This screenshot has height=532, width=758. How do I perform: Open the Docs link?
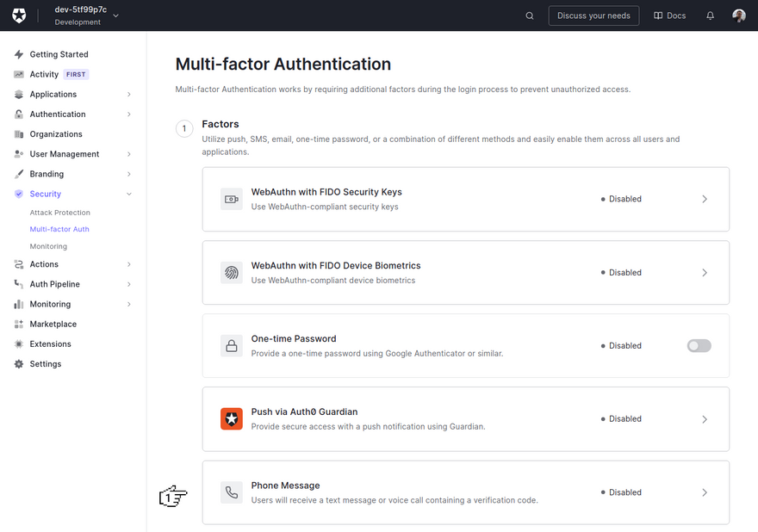670,15
